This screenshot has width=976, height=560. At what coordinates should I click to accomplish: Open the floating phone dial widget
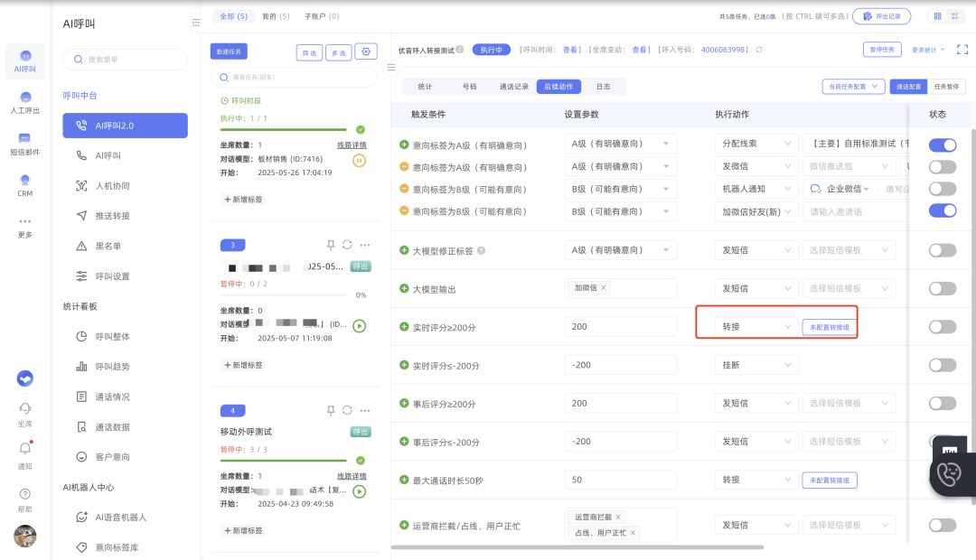click(x=951, y=475)
